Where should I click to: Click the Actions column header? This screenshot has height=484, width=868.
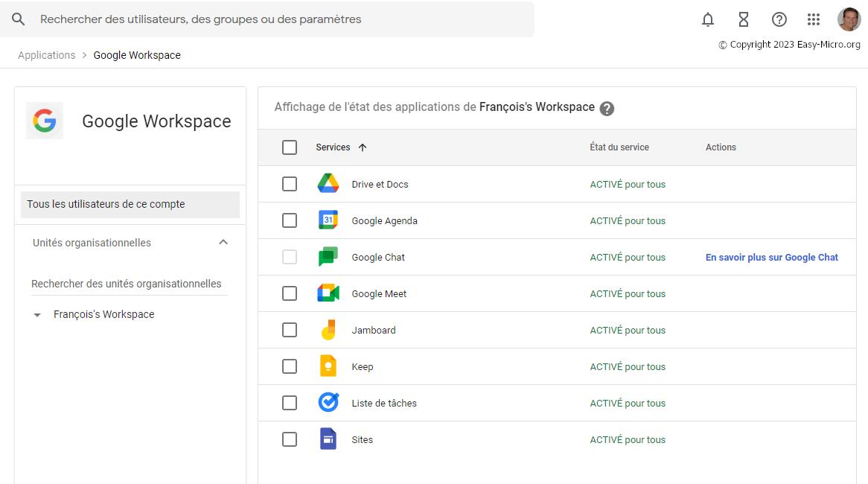click(720, 147)
